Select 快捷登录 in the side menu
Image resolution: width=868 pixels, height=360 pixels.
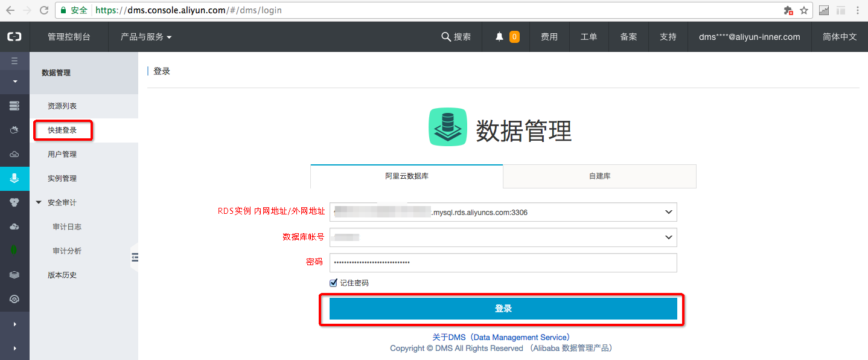62,130
